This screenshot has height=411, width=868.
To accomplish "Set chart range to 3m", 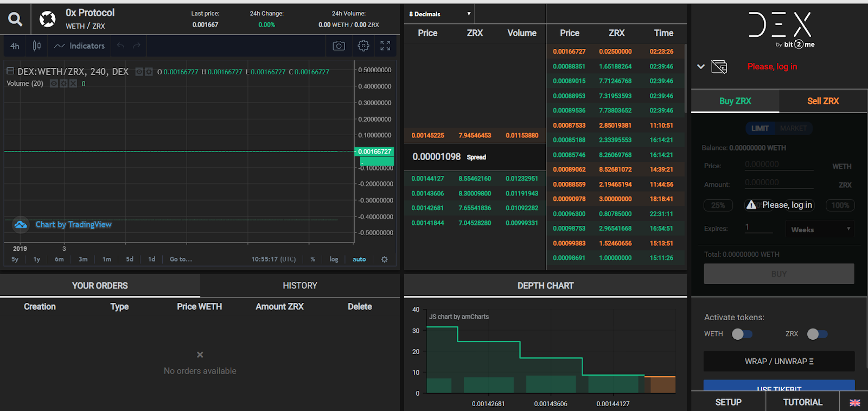I will tap(83, 260).
